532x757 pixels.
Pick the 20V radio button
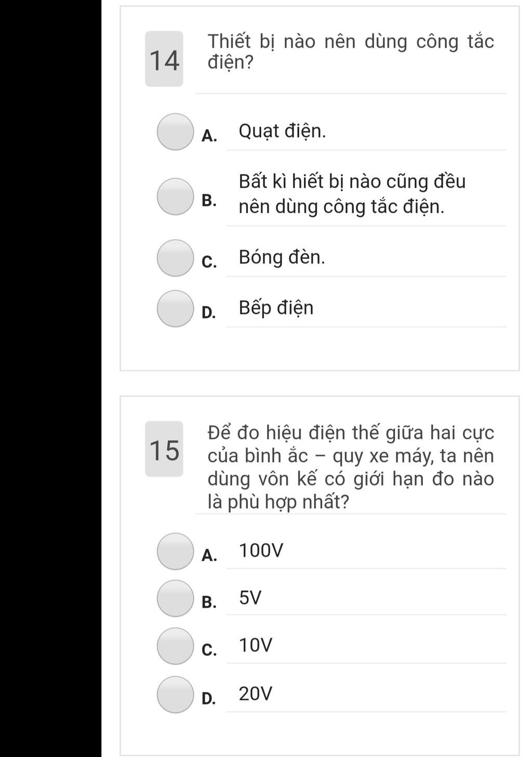pos(175,695)
